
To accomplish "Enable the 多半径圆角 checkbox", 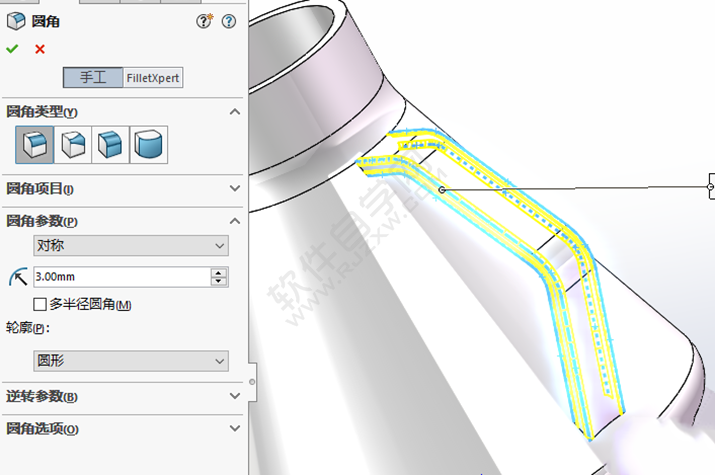I will tap(40, 304).
